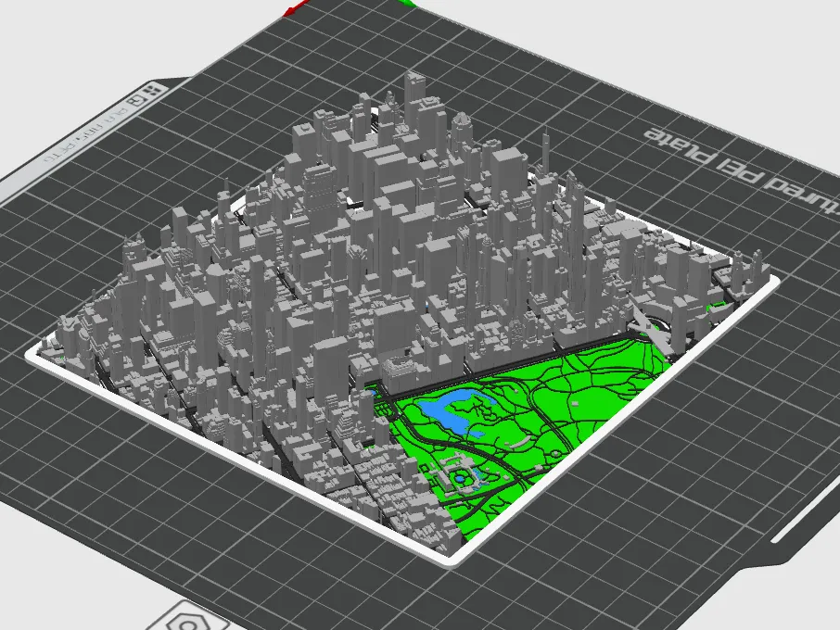Select the museum complex inside the park
Viewport: 840px width, 630px height.
coord(460,473)
